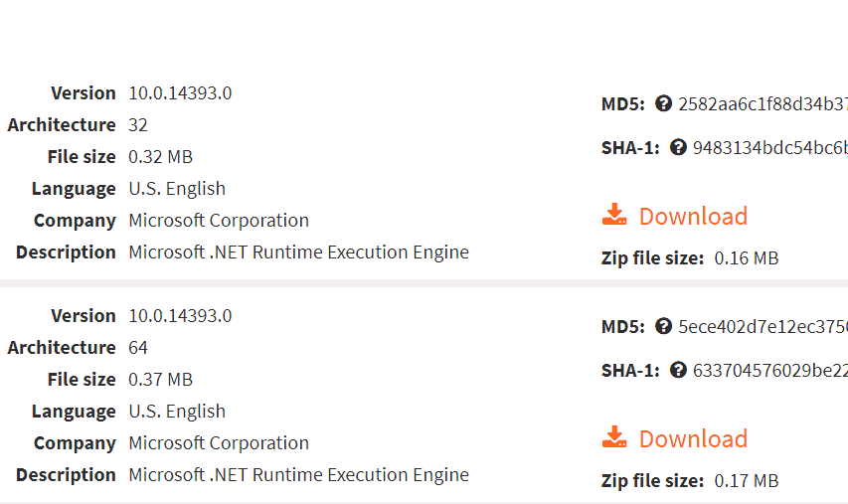The height and width of the screenshot is (504, 848).
Task: Click the MD5 question mark icon for 64-bit file
Action: [664, 326]
